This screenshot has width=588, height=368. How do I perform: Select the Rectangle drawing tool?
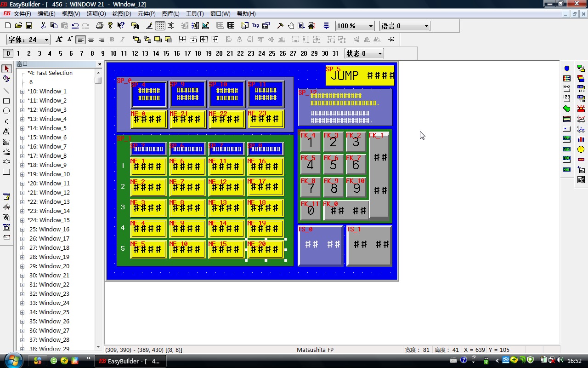click(x=6, y=101)
